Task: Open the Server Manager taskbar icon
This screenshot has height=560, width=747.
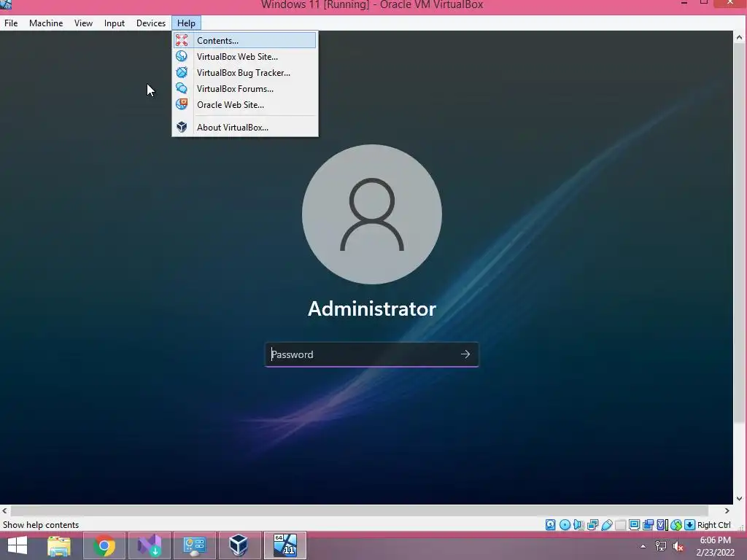Action: tap(195, 545)
